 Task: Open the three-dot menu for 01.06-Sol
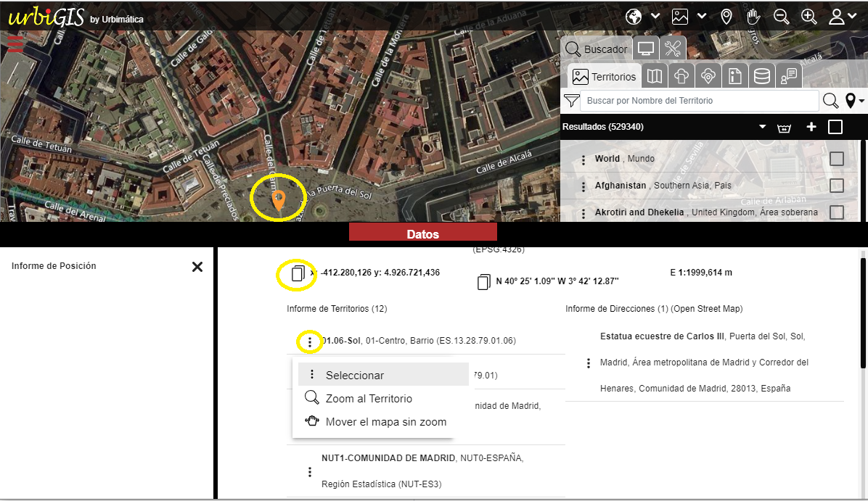[x=309, y=341]
